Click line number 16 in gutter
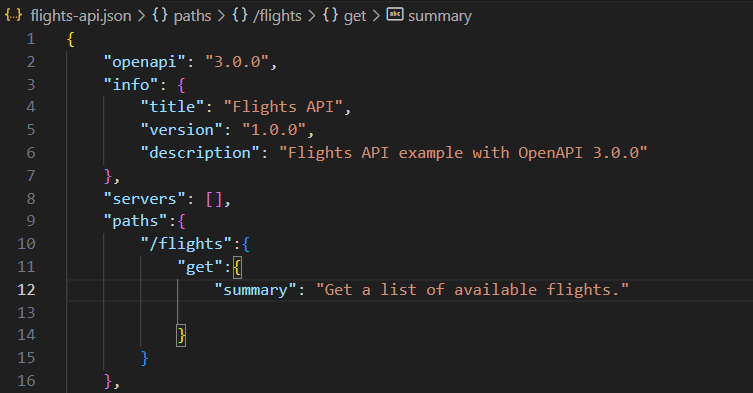This screenshot has height=393, width=753. pyautogui.click(x=26, y=381)
